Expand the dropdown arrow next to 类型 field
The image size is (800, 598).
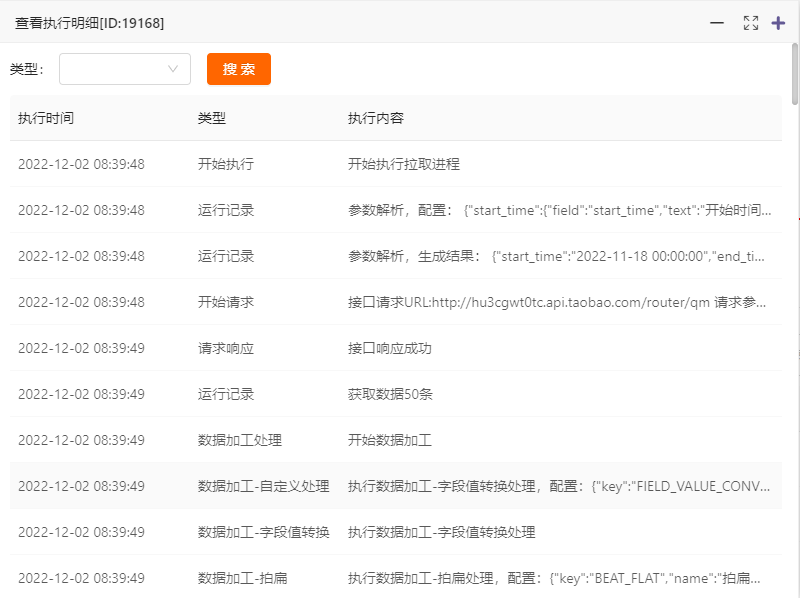(x=170, y=69)
